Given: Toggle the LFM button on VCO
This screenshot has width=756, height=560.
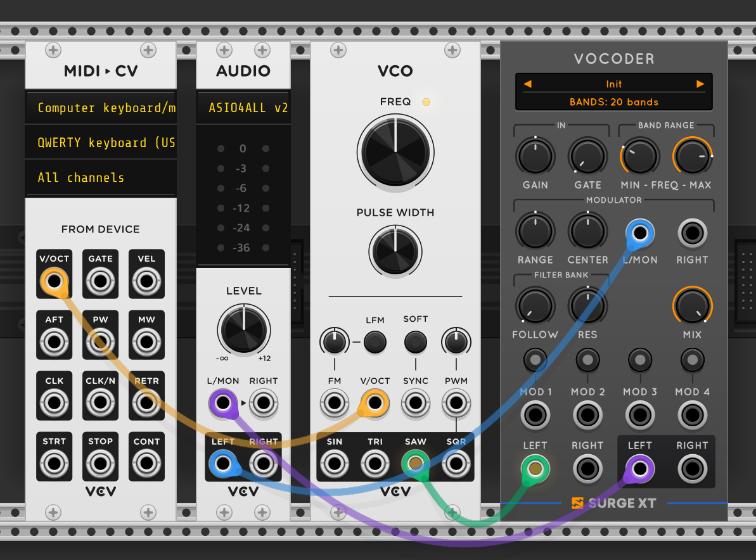Looking at the screenshot, I should click(375, 343).
